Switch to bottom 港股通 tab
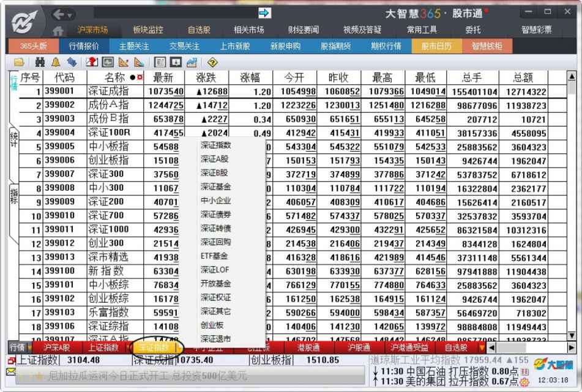Viewport: 582px width, 392px height. 308,348
